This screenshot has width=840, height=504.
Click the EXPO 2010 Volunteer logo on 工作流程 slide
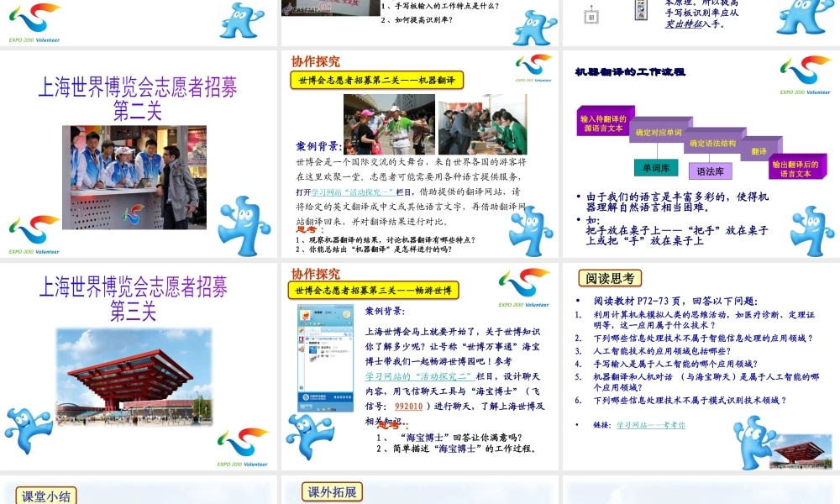805,75
